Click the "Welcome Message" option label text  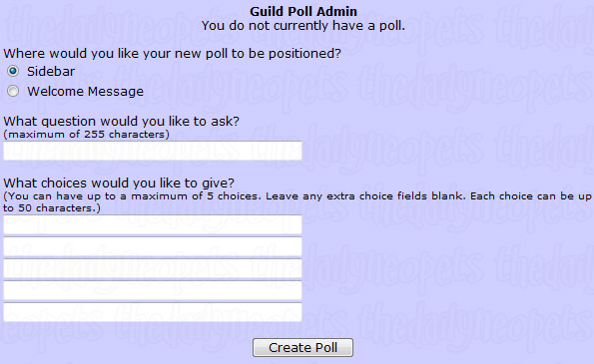[86, 91]
